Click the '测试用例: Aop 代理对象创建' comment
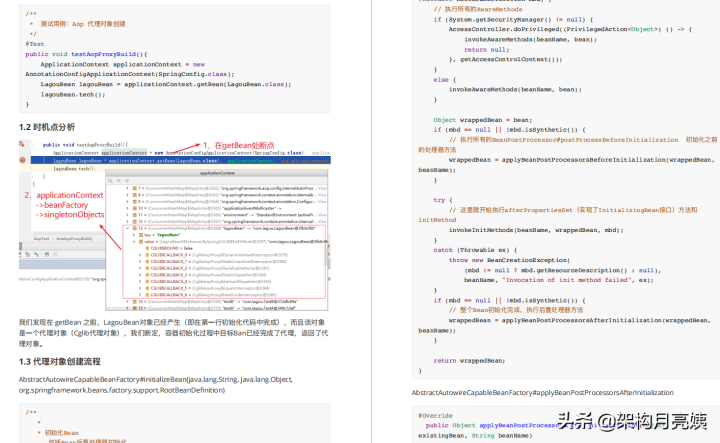 click(83, 24)
